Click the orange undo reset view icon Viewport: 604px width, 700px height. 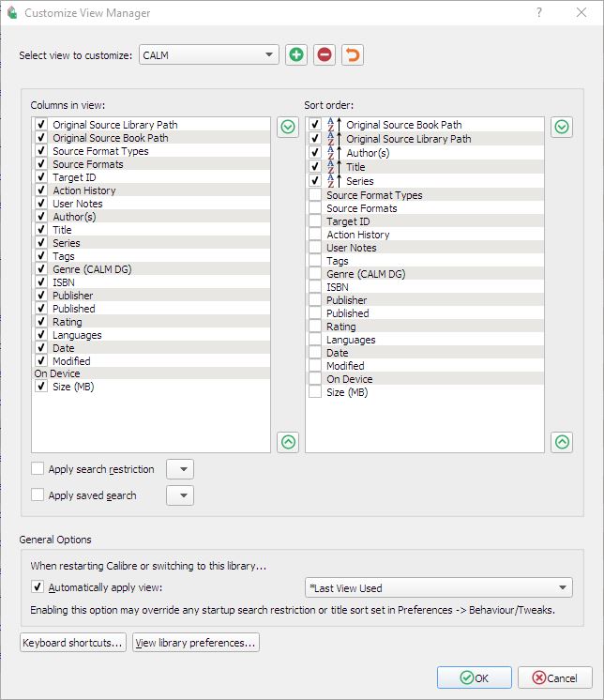353,54
